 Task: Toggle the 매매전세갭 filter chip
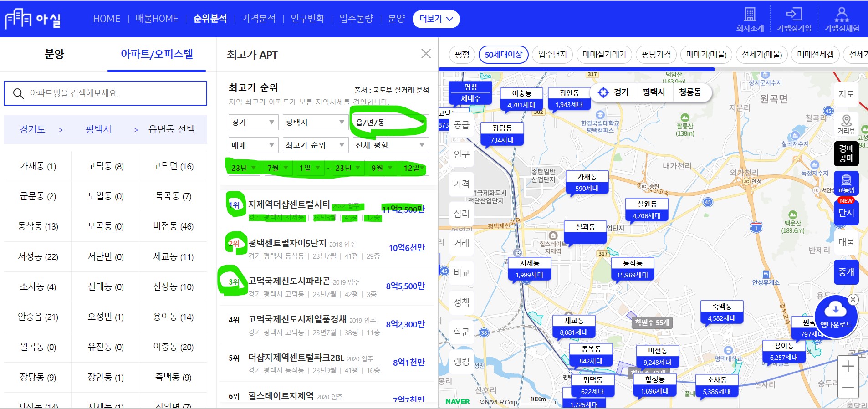(815, 55)
